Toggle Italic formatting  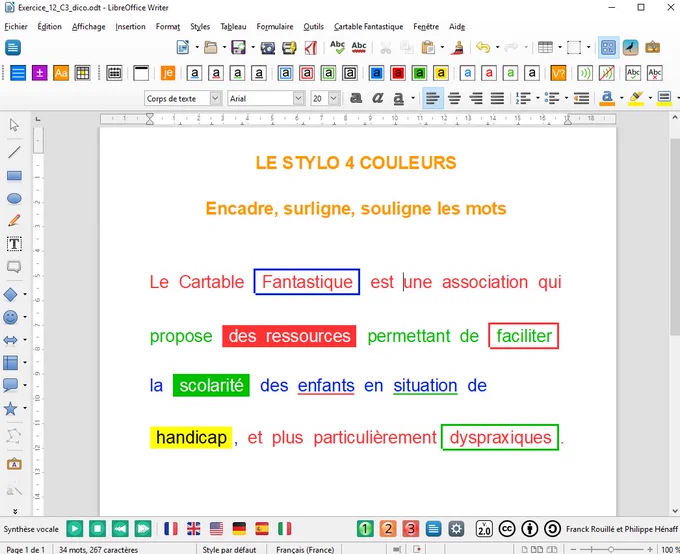coord(377,98)
